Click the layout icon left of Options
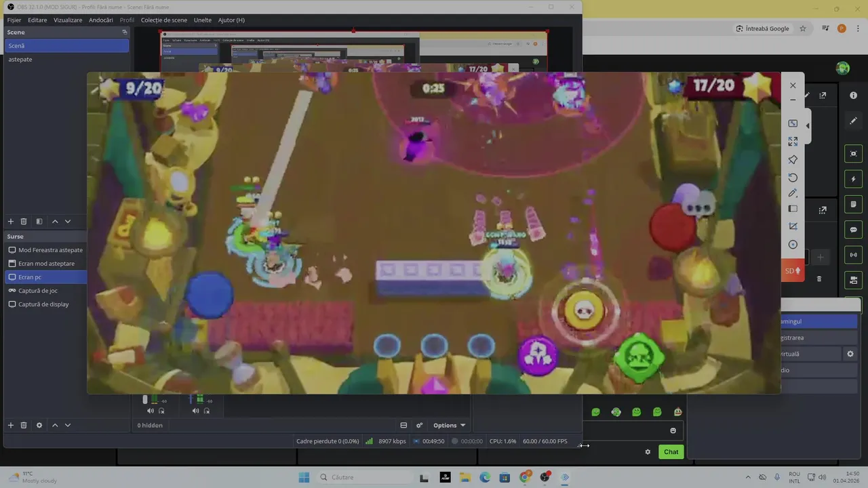Image resolution: width=868 pixels, height=488 pixels. [403, 425]
